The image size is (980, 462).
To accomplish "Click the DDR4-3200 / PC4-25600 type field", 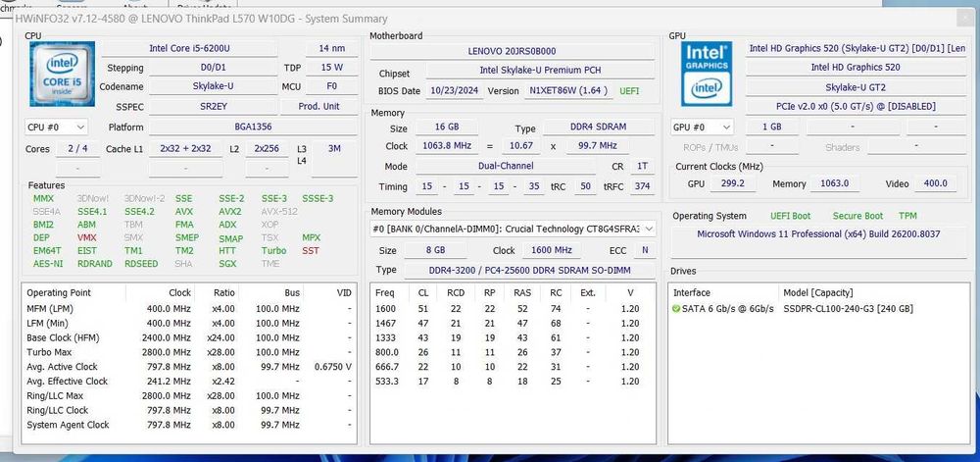I will tap(529, 270).
